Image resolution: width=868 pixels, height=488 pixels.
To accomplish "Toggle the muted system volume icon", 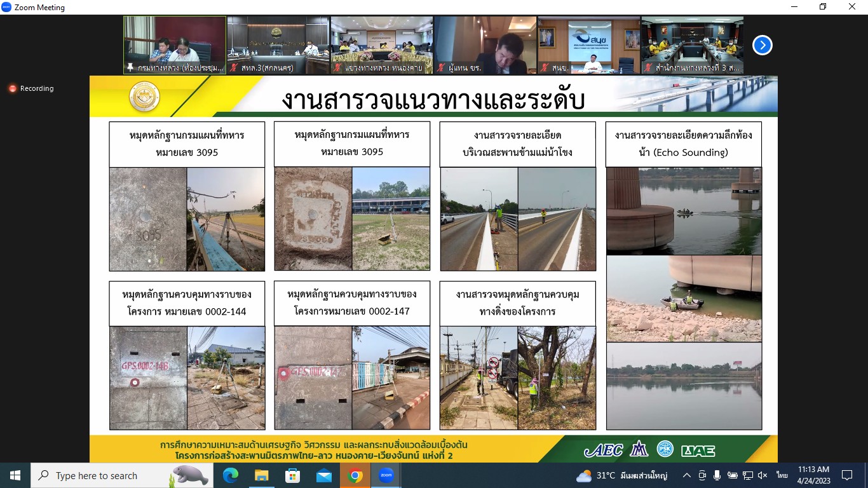I will click(x=763, y=475).
